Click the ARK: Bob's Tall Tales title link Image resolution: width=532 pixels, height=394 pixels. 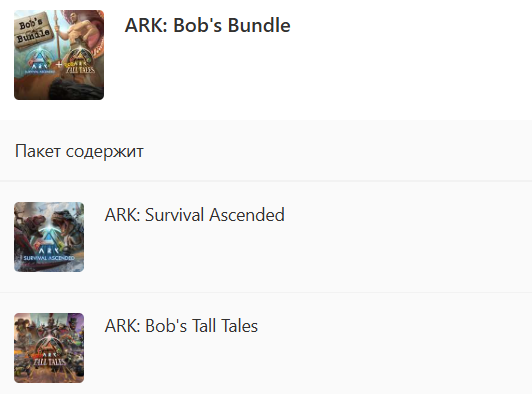pos(182,326)
